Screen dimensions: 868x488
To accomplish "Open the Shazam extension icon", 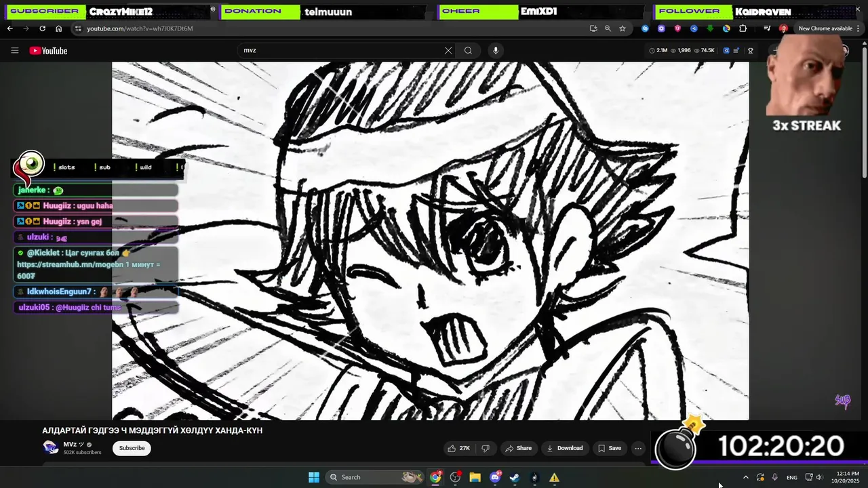I will pos(645,28).
